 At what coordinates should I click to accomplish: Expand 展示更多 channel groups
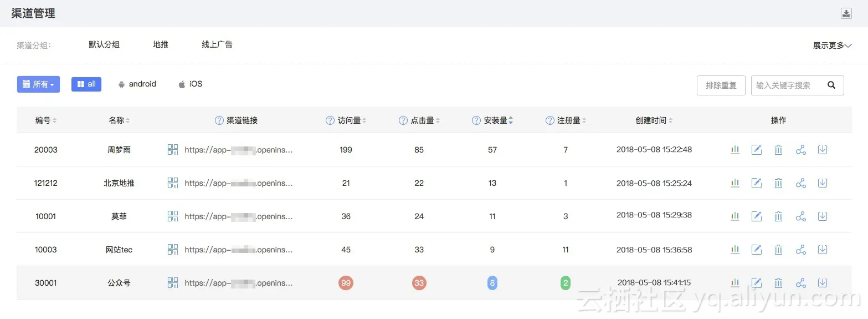832,45
